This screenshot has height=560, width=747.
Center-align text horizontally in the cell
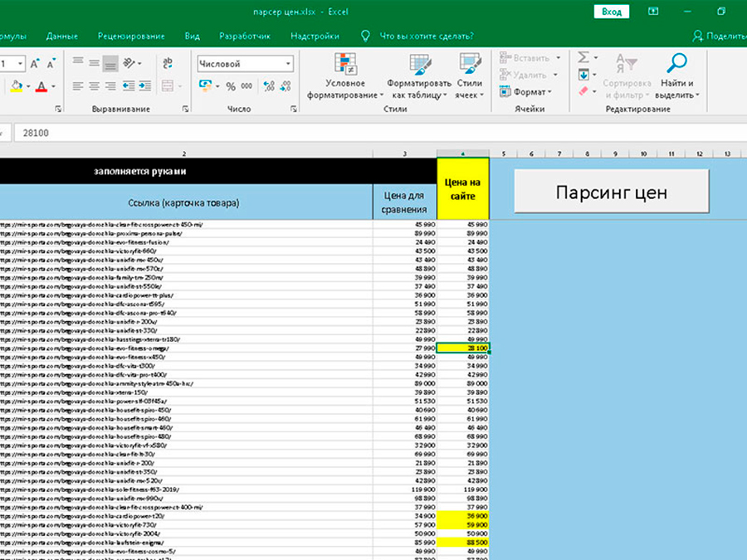click(94, 86)
